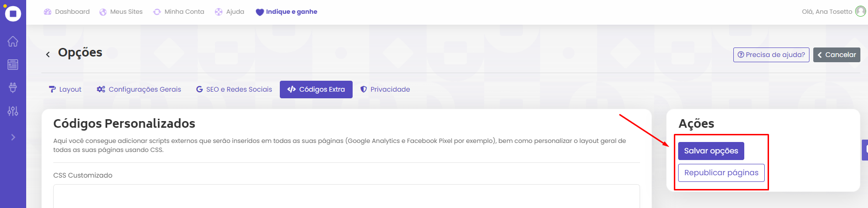Expand the left sidebar with the chevron
868x208 pixels.
click(13, 137)
